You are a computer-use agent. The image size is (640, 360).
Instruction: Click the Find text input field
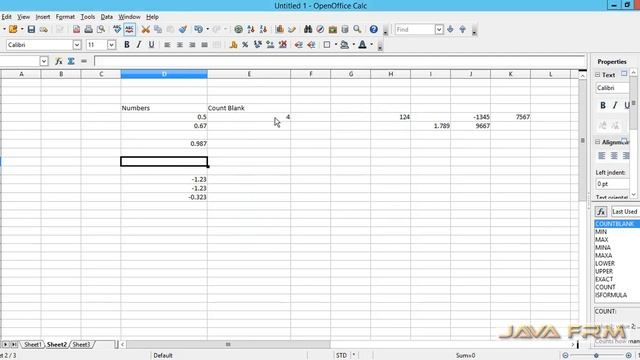click(415, 29)
